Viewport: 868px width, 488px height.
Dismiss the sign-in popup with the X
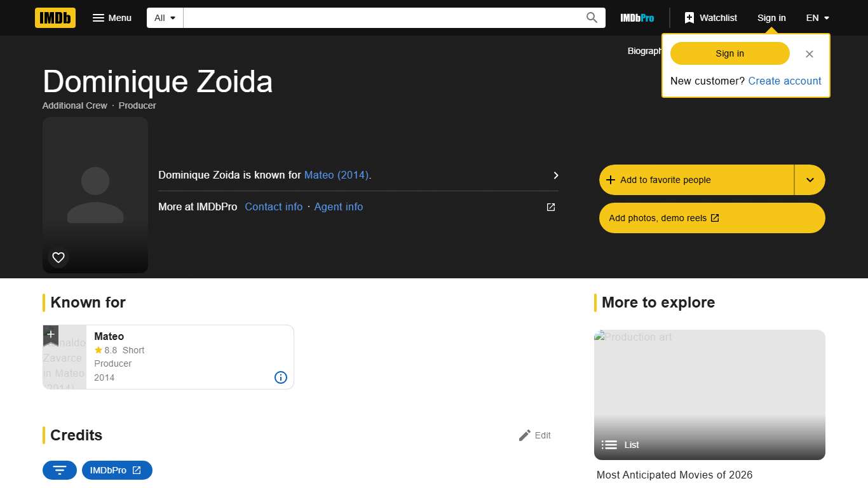[809, 54]
